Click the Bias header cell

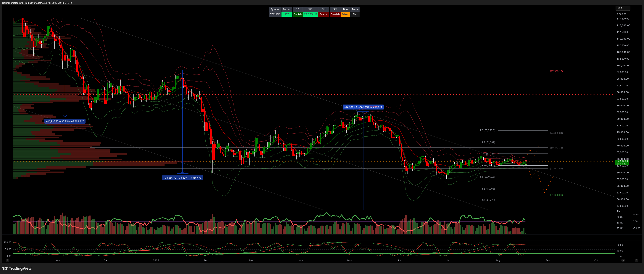[345, 9]
